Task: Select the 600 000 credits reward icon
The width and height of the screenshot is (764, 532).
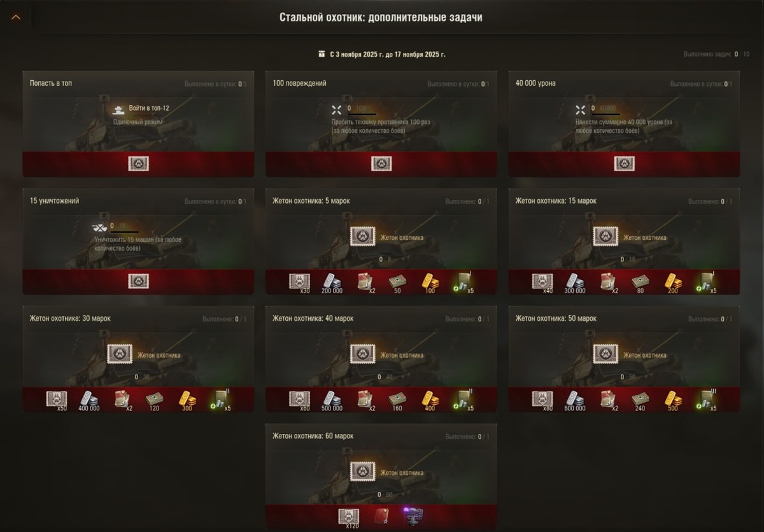Action: (574, 400)
